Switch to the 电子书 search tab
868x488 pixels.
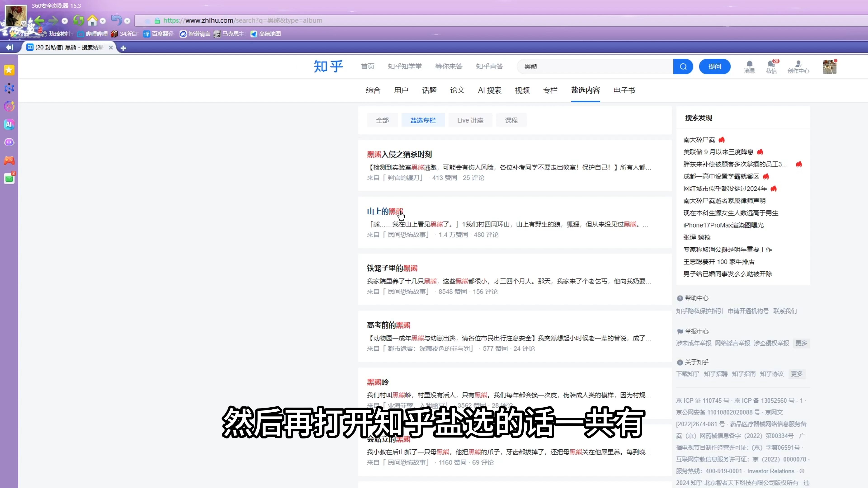(x=624, y=90)
